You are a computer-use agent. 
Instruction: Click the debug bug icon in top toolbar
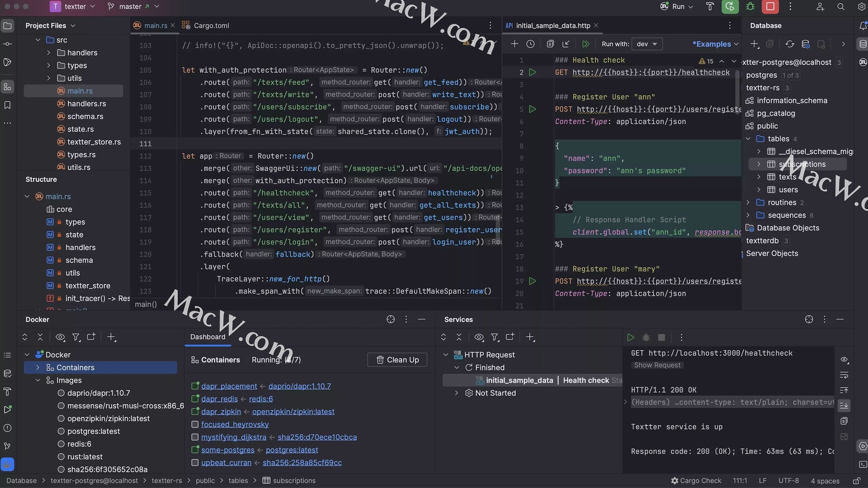pyautogui.click(x=750, y=6)
